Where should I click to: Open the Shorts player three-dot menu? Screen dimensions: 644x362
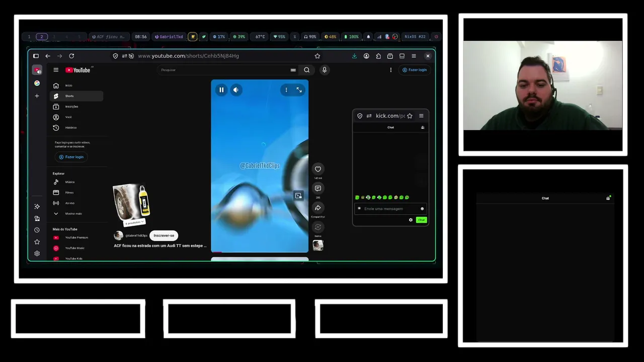[x=286, y=90]
